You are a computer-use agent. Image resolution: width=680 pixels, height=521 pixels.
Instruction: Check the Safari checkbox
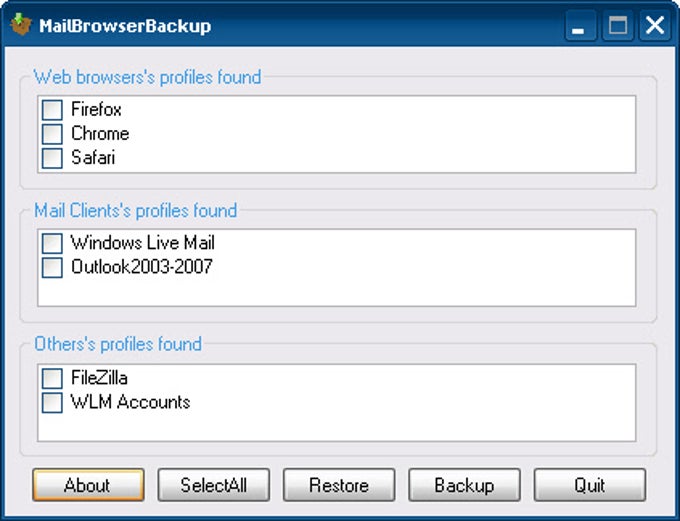52,158
